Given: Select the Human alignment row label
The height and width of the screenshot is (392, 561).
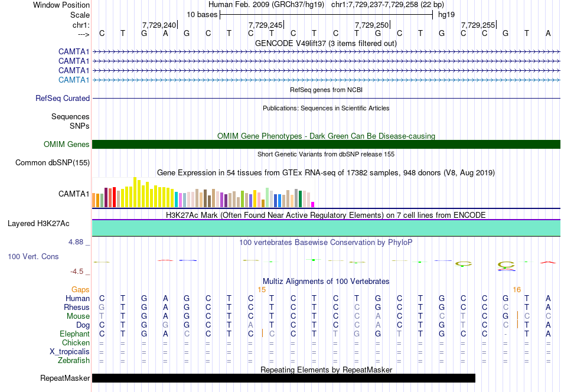Looking at the screenshot, I should pyautogui.click(x=77, y=298).
